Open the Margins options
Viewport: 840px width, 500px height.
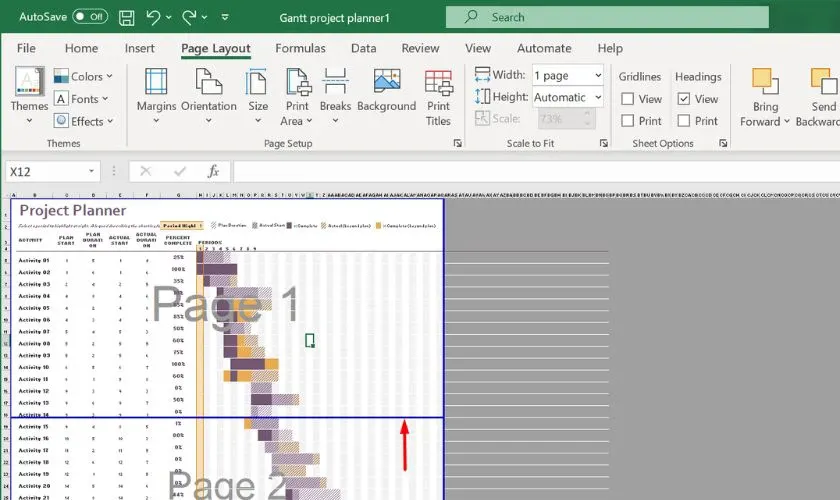point(156,96)
